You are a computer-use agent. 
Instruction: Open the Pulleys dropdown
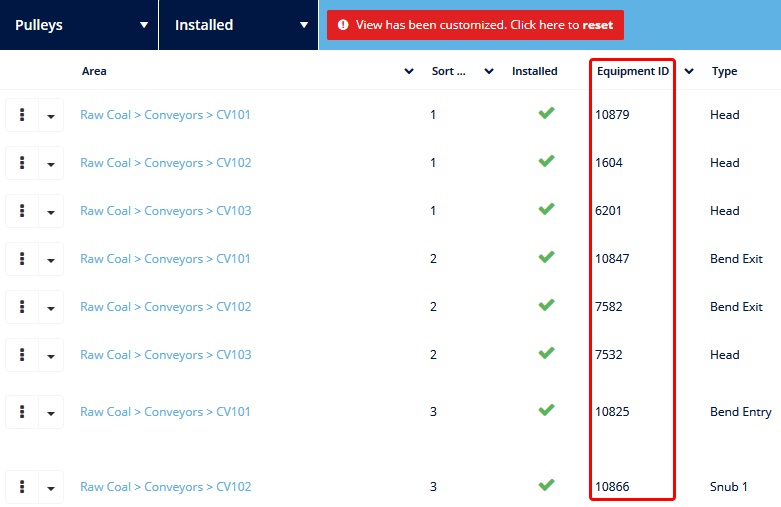tap(79, 25)
